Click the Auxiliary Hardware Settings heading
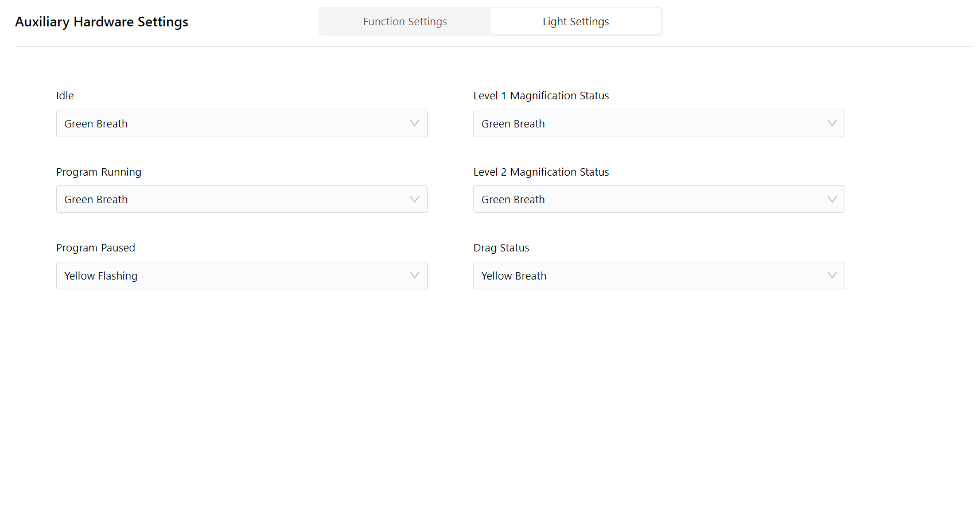 (x=102, y=22)
